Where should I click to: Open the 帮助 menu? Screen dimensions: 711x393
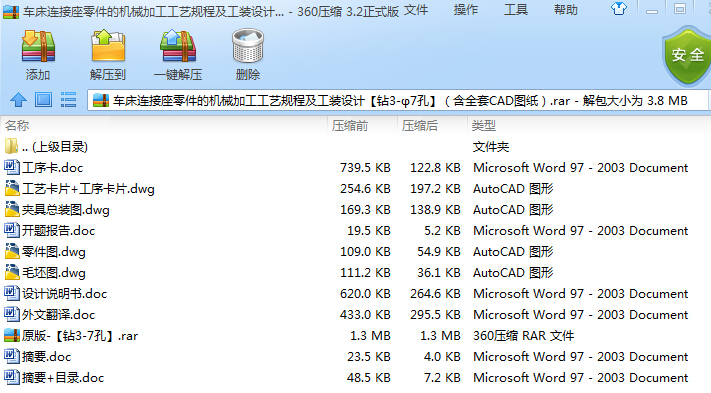[x=565, y=10]
